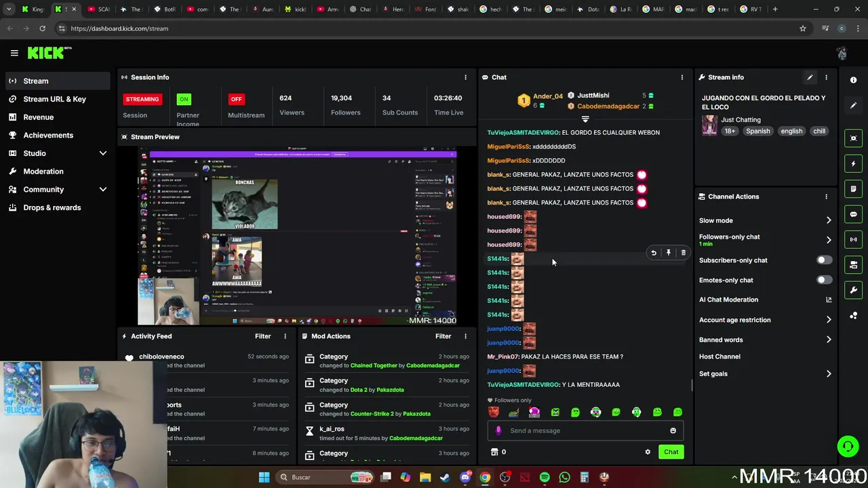
Task: Open Stream URL & Key page
Action: click(x=58, y=99)
